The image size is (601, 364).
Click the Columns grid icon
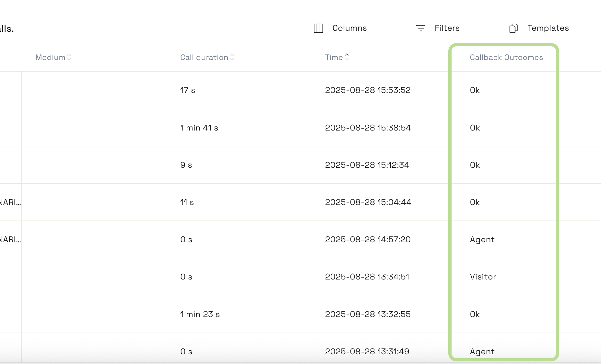[x=318, y=28]
